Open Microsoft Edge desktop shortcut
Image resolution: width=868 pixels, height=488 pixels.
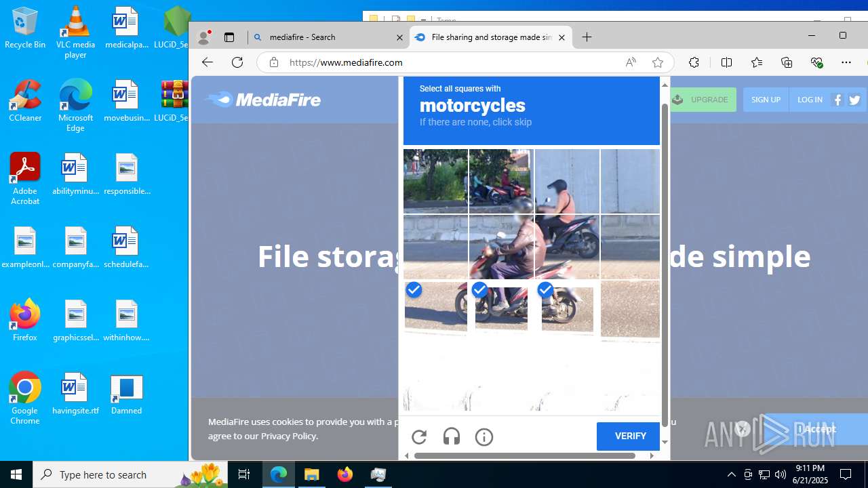[75, 105]
